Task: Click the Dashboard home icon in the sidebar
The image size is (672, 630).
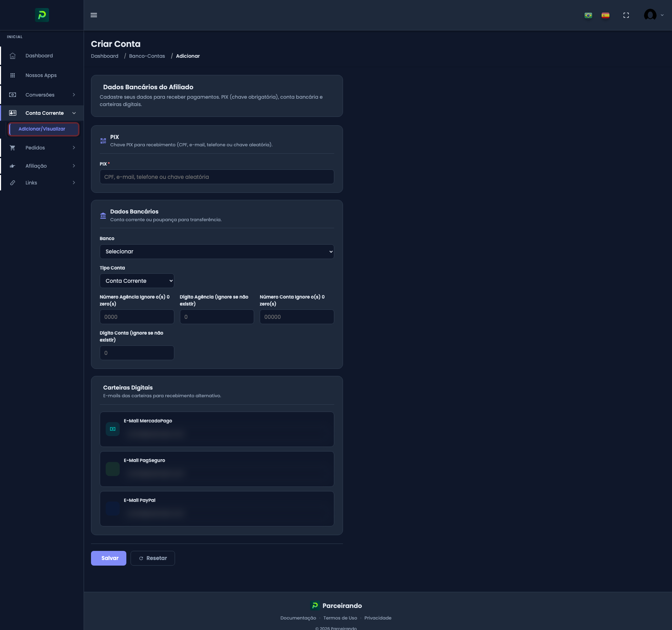Action: pos(13,56)
